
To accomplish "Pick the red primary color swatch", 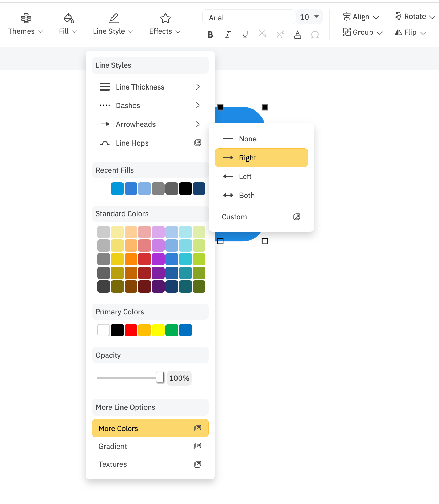I will (131, 330).
